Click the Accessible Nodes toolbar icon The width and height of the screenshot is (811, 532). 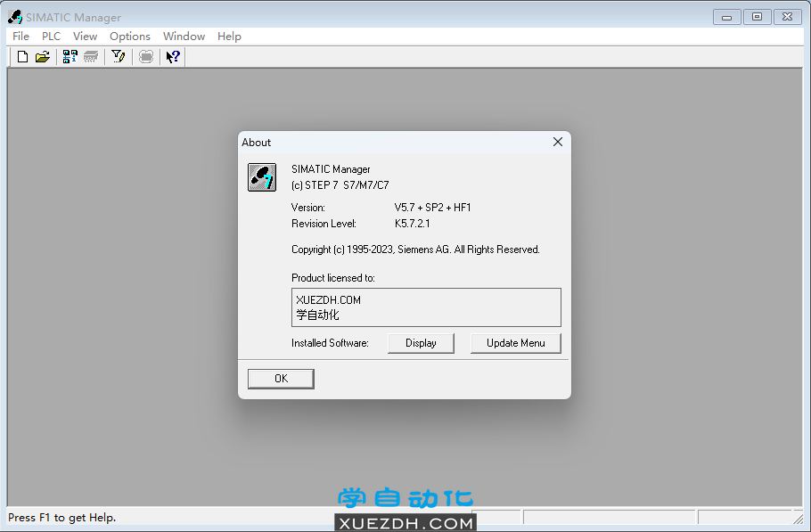click(70, 56)
